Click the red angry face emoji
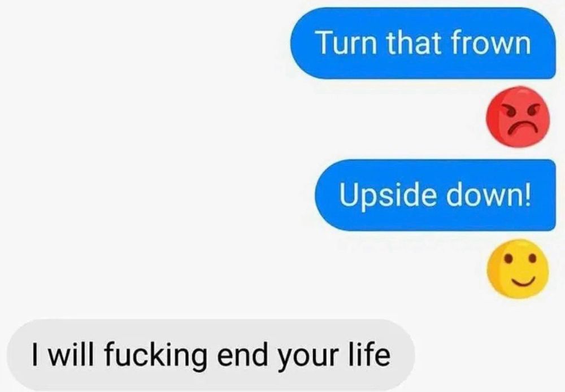 click(x=518, y=117)
